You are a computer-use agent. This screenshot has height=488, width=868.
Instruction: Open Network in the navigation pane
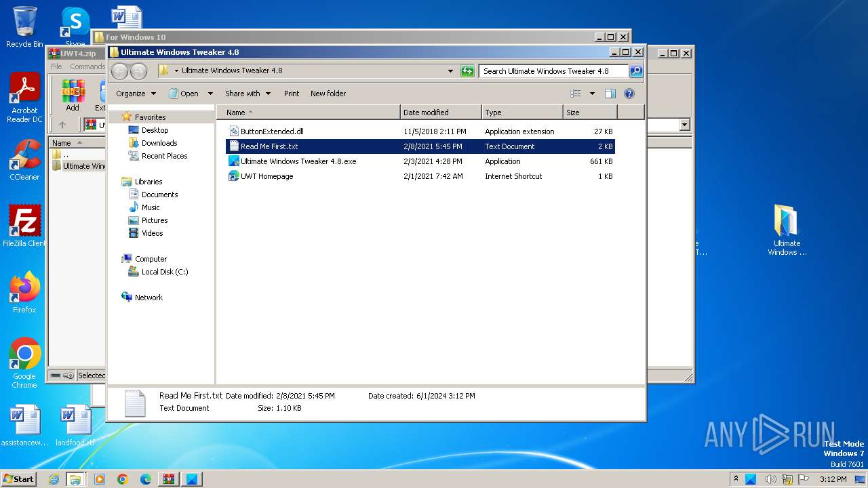149,298
